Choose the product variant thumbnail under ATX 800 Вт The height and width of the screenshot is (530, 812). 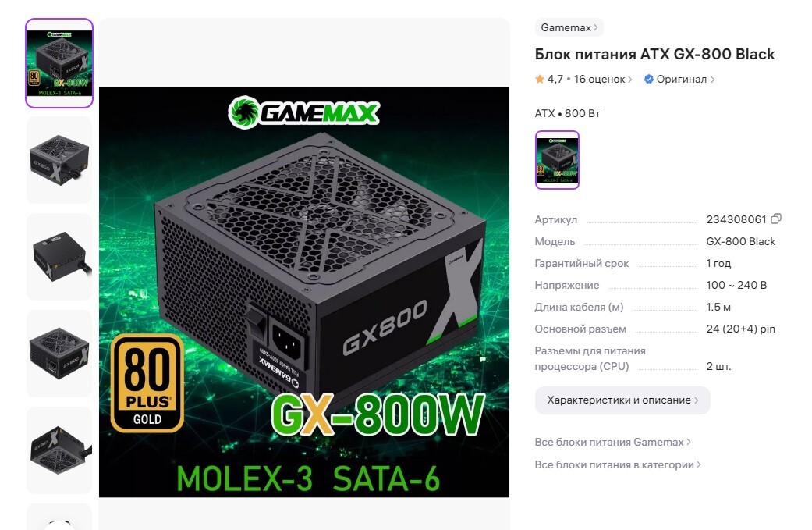click(x=557, y=160)
